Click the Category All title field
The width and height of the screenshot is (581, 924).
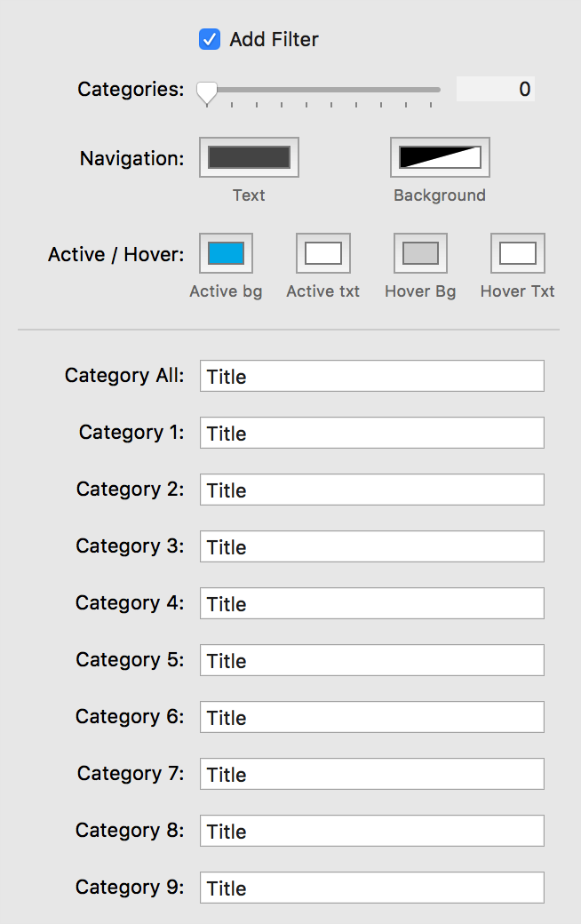pyautogui.click(x=372, y=376)
